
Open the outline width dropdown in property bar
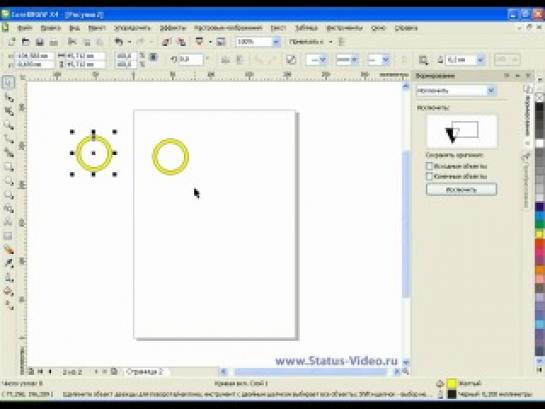[480, 60]
